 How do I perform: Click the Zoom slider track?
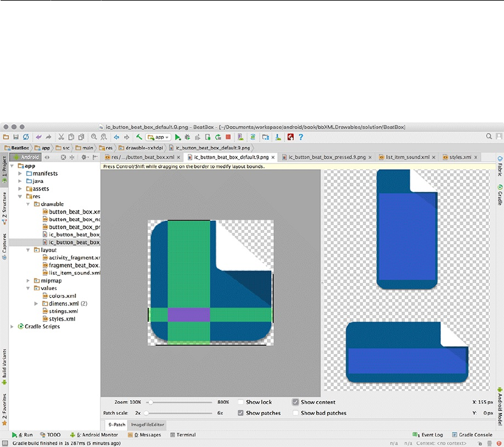[x=180, y=402]
